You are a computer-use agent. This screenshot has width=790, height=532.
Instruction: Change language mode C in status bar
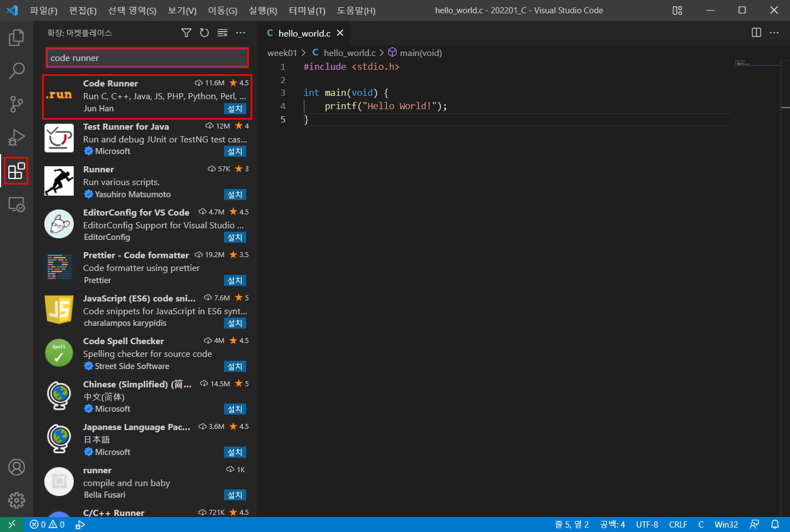point(701,525)
